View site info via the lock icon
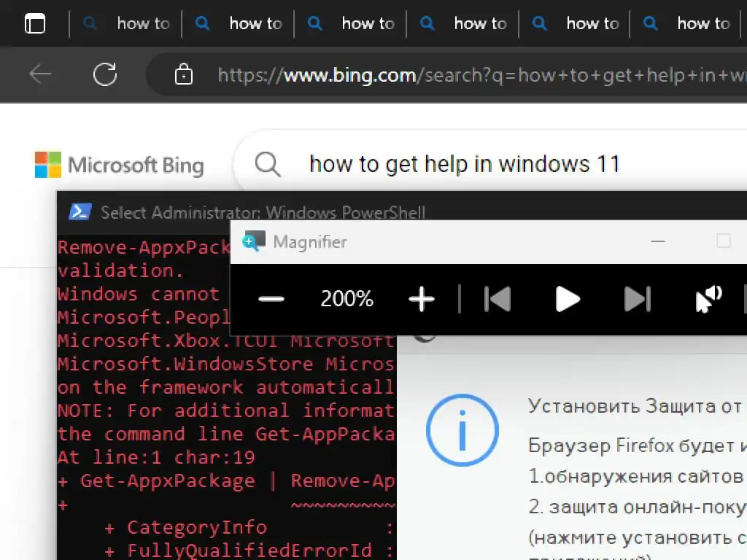 click(x=183, y=74)
